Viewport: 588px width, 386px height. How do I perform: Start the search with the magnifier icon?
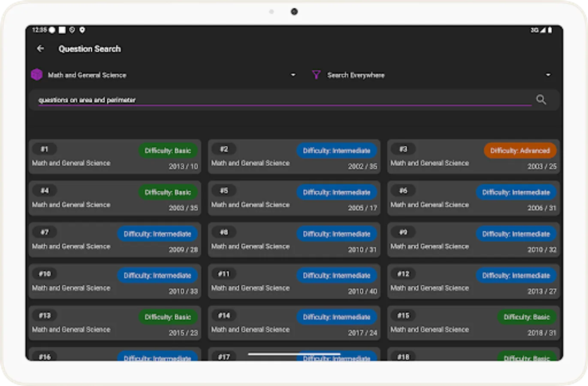[x=541, y=100]
